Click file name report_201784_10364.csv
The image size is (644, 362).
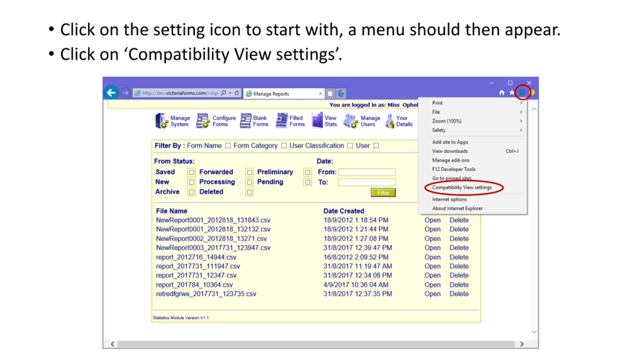[194, 285]
